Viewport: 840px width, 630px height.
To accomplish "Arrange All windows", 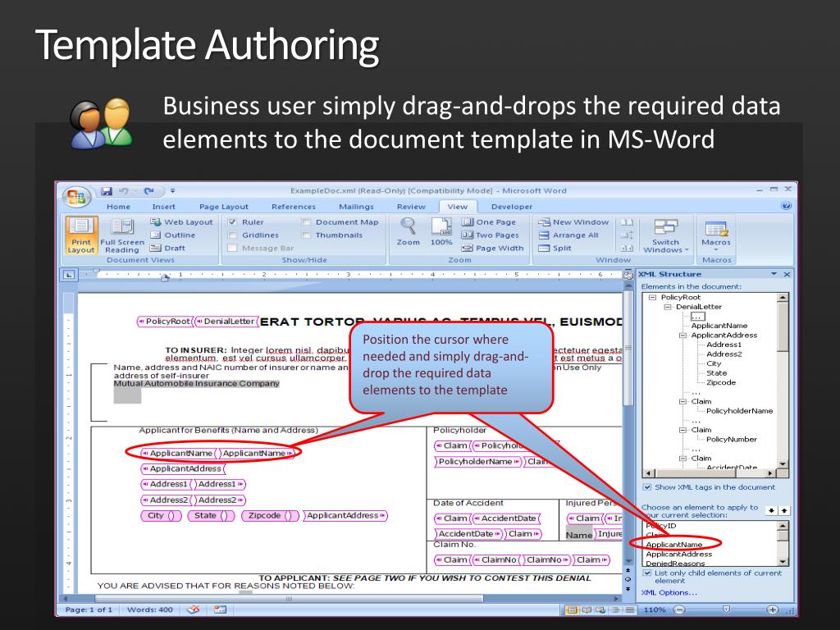I will tap(568, 235).
